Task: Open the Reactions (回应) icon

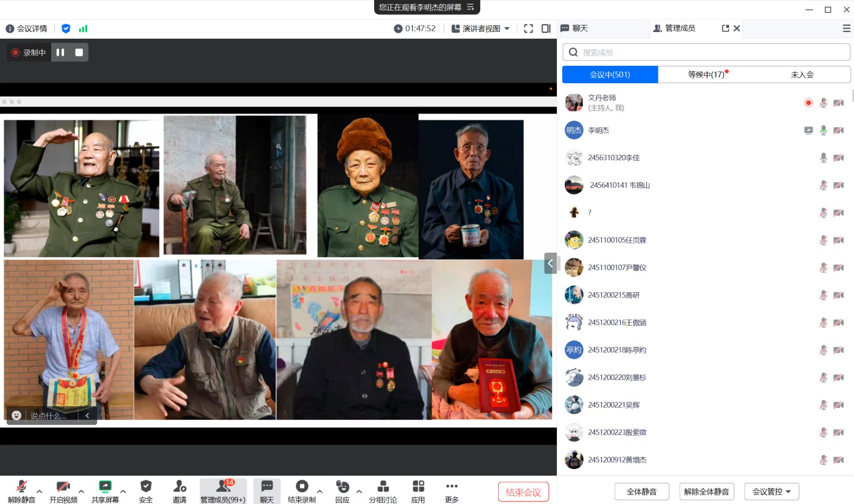Action: (x=342, y=486)
